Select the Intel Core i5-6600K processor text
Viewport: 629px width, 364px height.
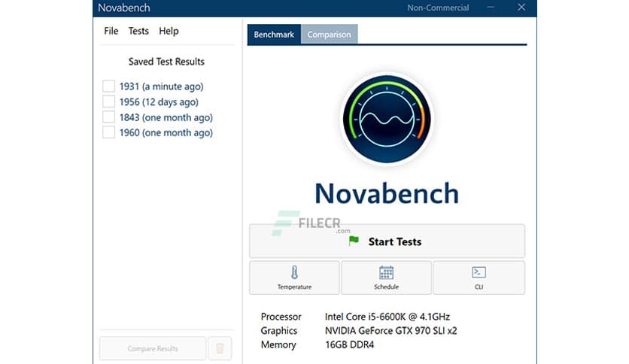[387, 317]
